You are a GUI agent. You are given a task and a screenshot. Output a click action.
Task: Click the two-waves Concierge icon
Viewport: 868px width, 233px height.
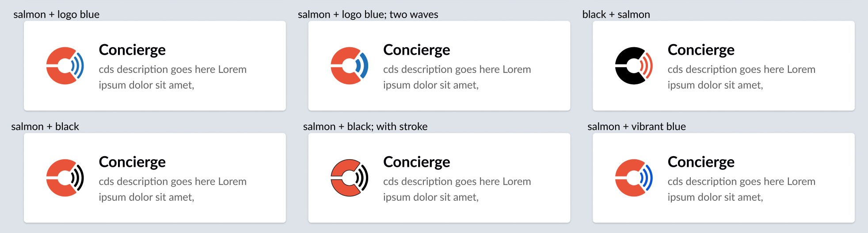pos(349,66)
